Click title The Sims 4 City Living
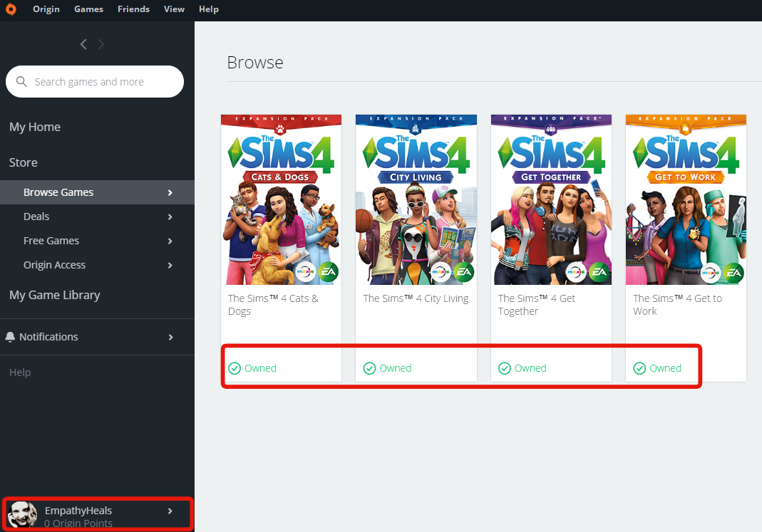This screenshot has height=532, width=762. [x=416, y=298]
